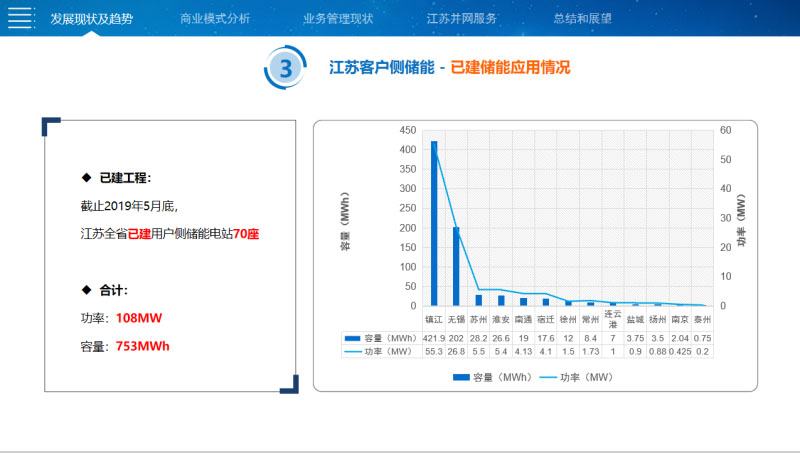Open the 江苏并网服务 tab

click(461, 18)
